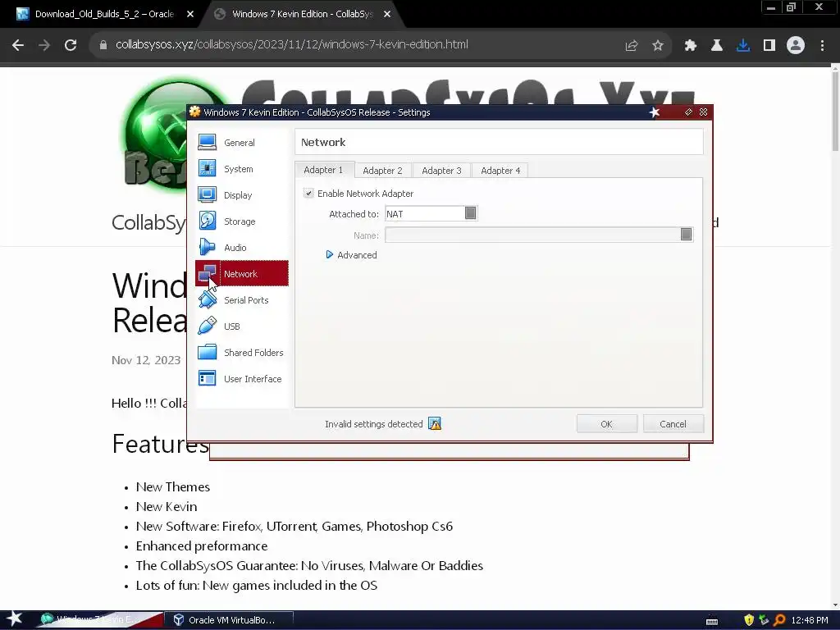Viewport: 840px width, 630px height.
Task: Switch to Adapter 3 tab
Action: click(x=441, y=171)
